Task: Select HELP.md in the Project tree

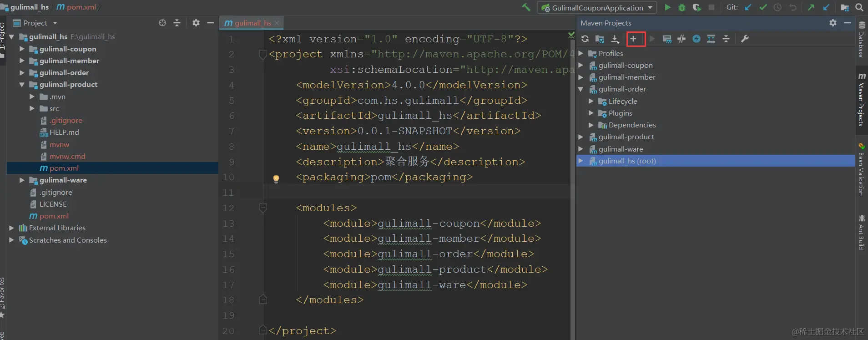Action: [x=64, y=132]
